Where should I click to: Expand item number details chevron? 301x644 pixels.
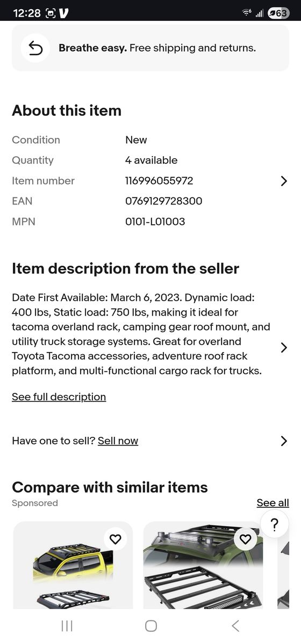284,181
